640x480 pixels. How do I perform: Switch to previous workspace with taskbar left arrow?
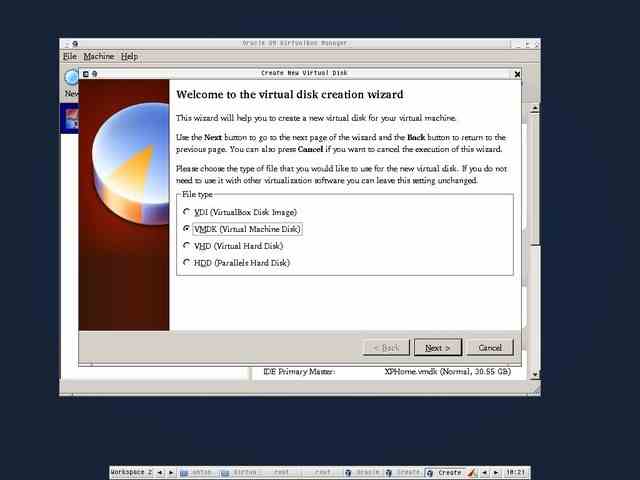point(160,472)
